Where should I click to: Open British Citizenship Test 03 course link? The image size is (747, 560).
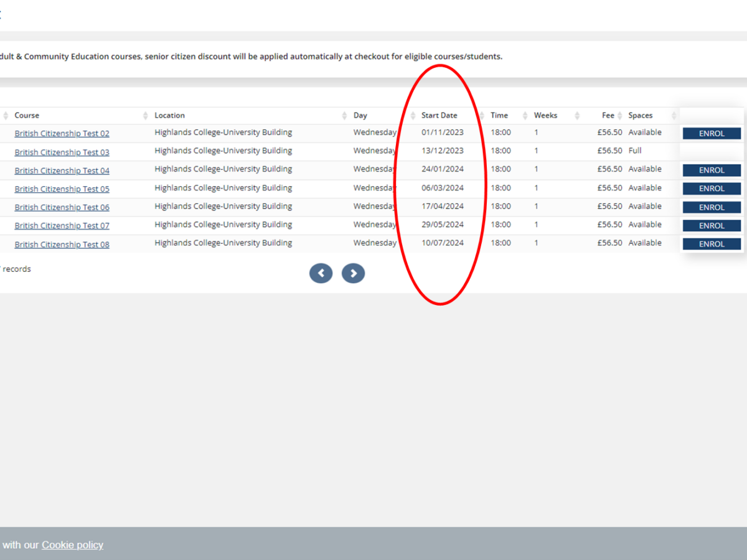[62, 152]
